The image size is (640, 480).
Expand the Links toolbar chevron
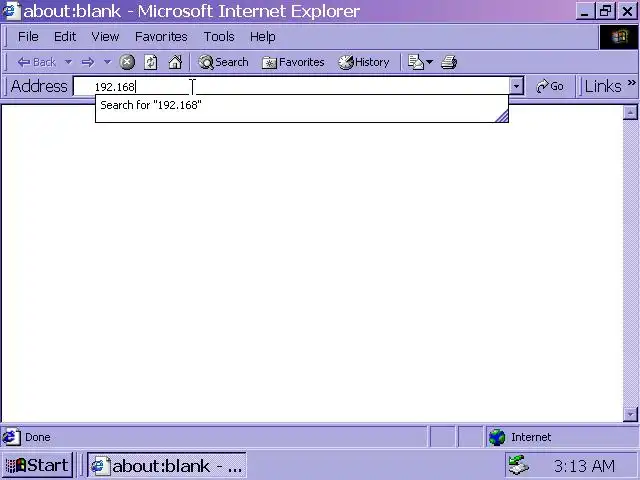631,83
